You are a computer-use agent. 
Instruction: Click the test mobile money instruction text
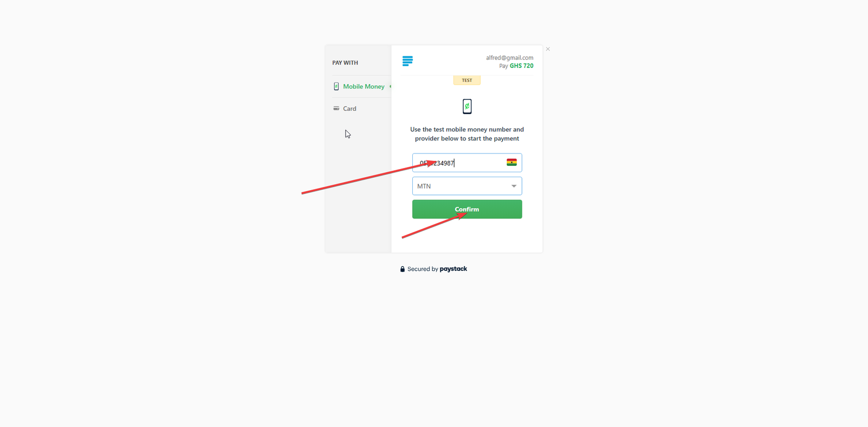coord(467,134)
